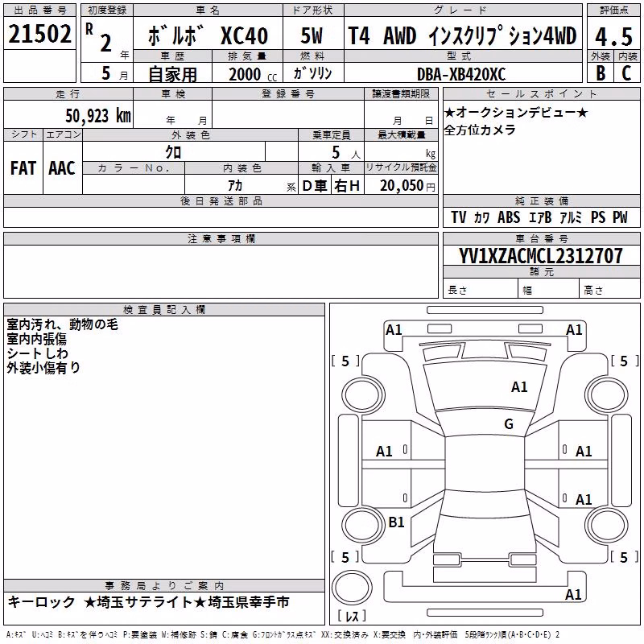
Task: Click the lot number 21502
Action: point(39,33)
